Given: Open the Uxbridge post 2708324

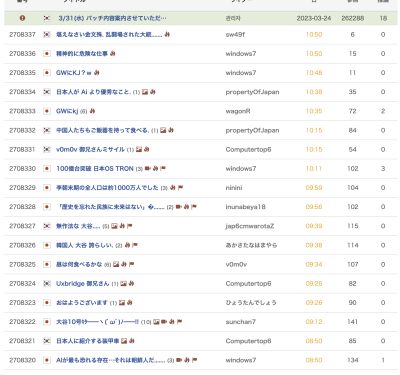Looking at the screenshot, I should pos(82,284).
